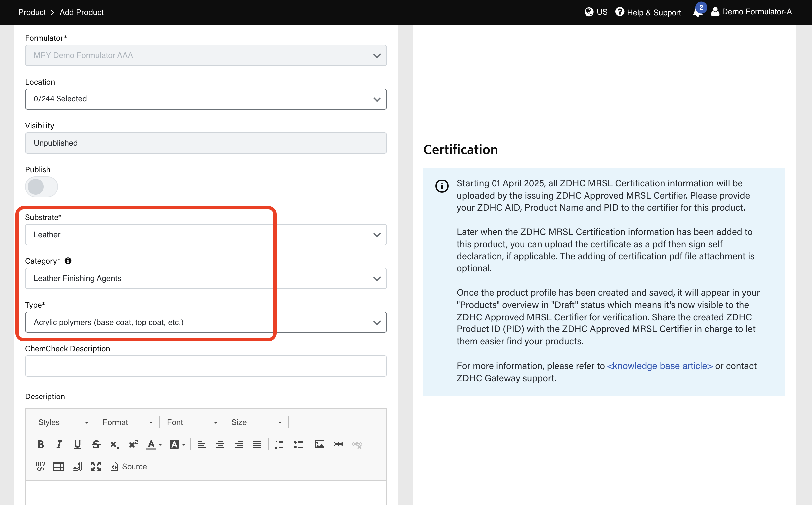Apply subscript formatting

pyautogui.click(x=115, y=444)
